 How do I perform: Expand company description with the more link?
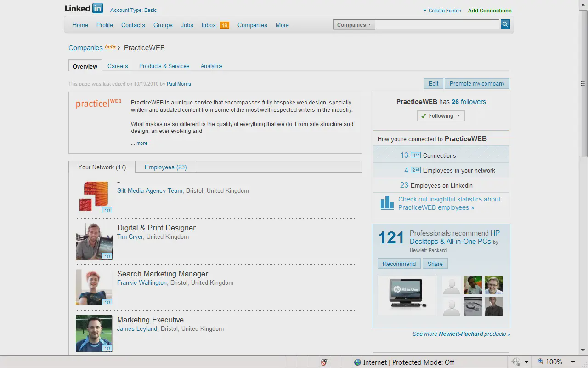(142, 143)
